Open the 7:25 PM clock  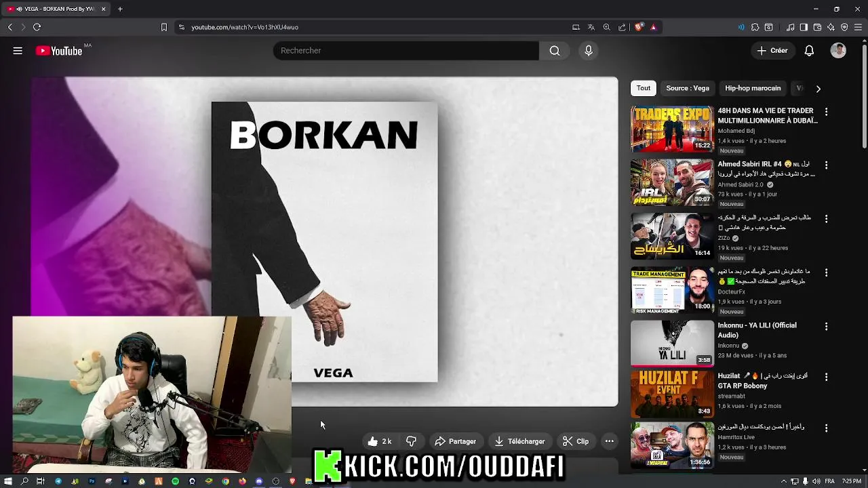click(x=852, y=481)
